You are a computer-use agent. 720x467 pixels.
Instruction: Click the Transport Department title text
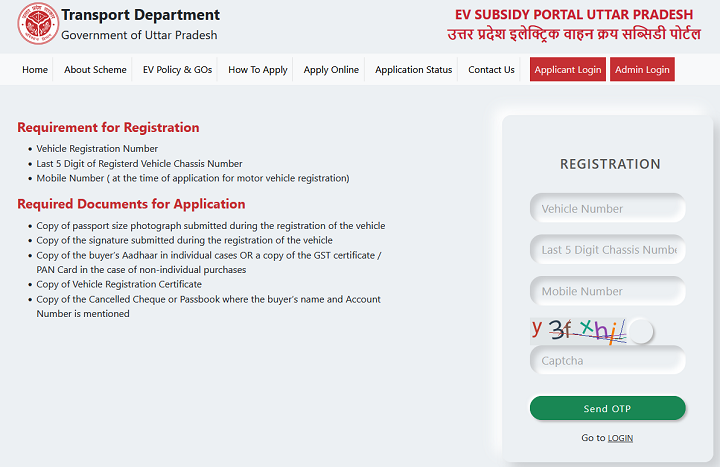[141, 15]
